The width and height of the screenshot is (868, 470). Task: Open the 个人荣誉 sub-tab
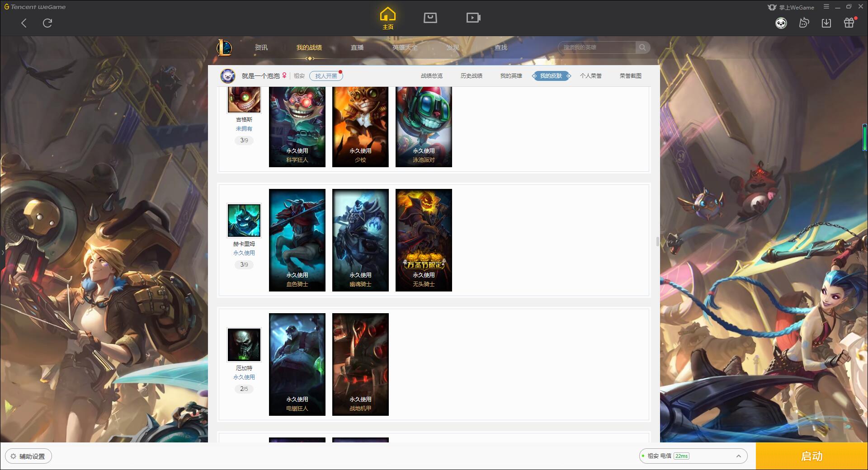tap(591, 76)
